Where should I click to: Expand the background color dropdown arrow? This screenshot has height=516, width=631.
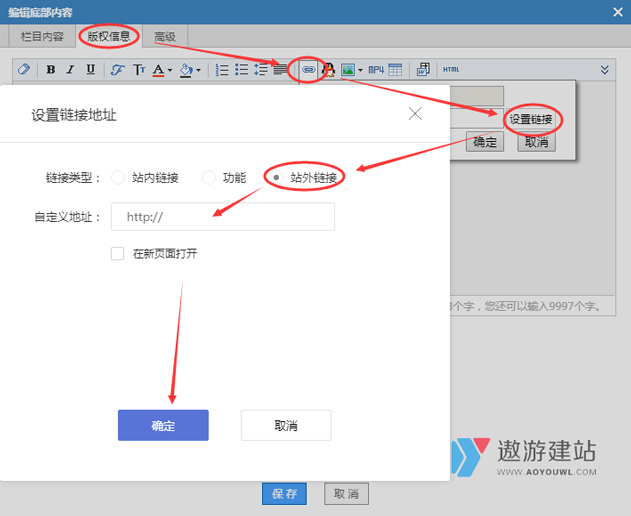point(198,70)
